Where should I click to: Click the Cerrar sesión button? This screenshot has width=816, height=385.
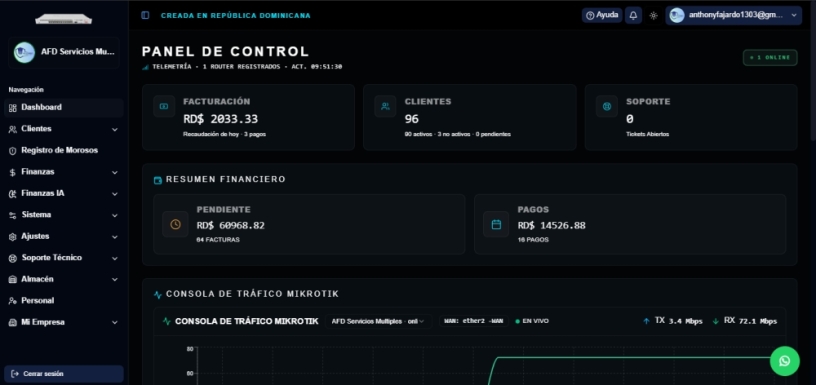click(x=63, y=374)
